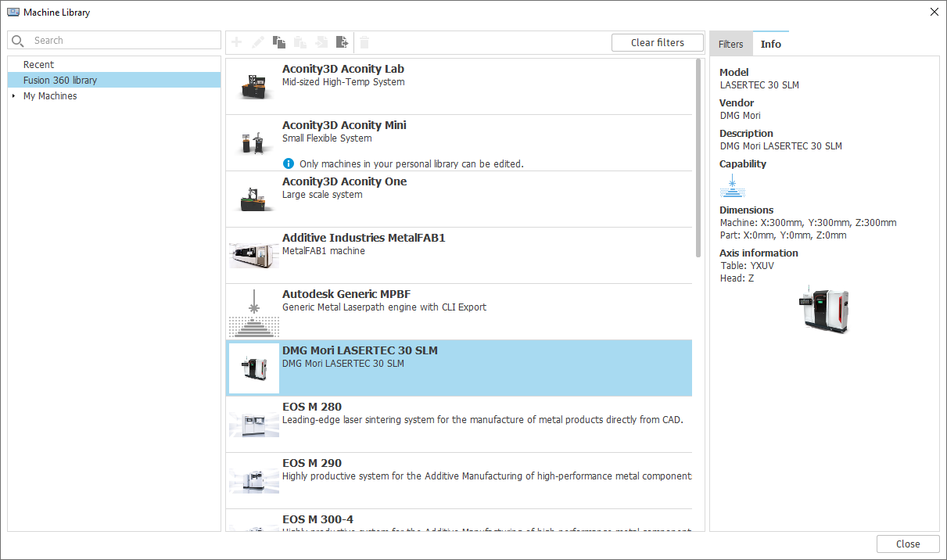This screenshot has width=947, height=560.
Task: Click EOS M 280 machine thumbnail
Action: coord(254,424)
